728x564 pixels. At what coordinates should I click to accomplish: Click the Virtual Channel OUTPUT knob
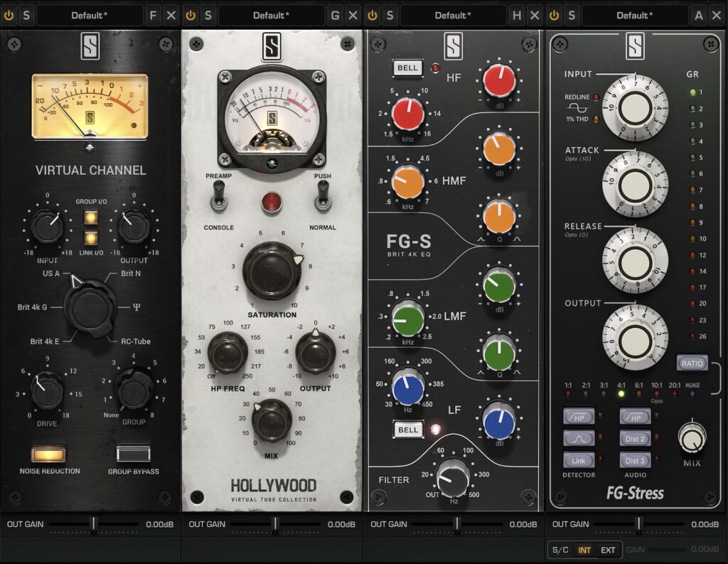[x=134, y=227]
